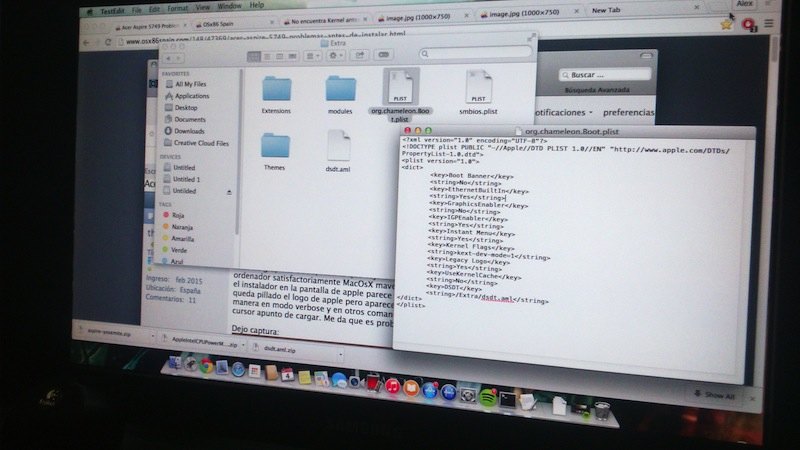800x450 pixels.
Task: Open System Preferences from the Dock
Action: pos(467,396)
